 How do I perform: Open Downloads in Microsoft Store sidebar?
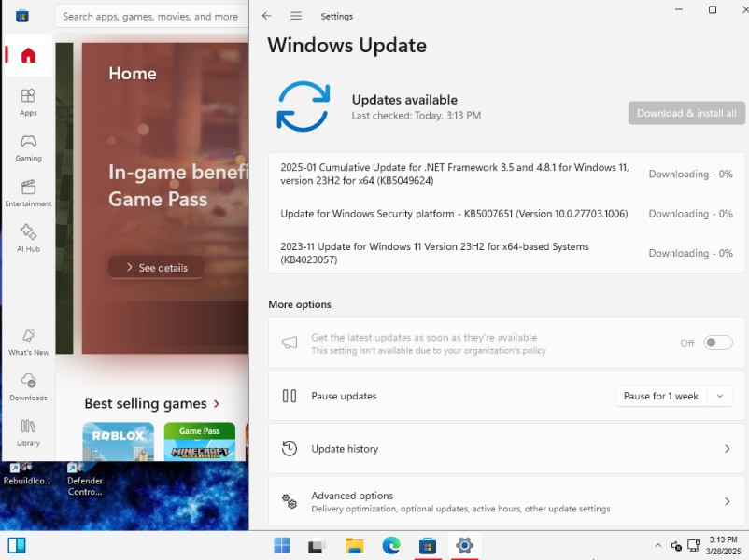(28, 387)
